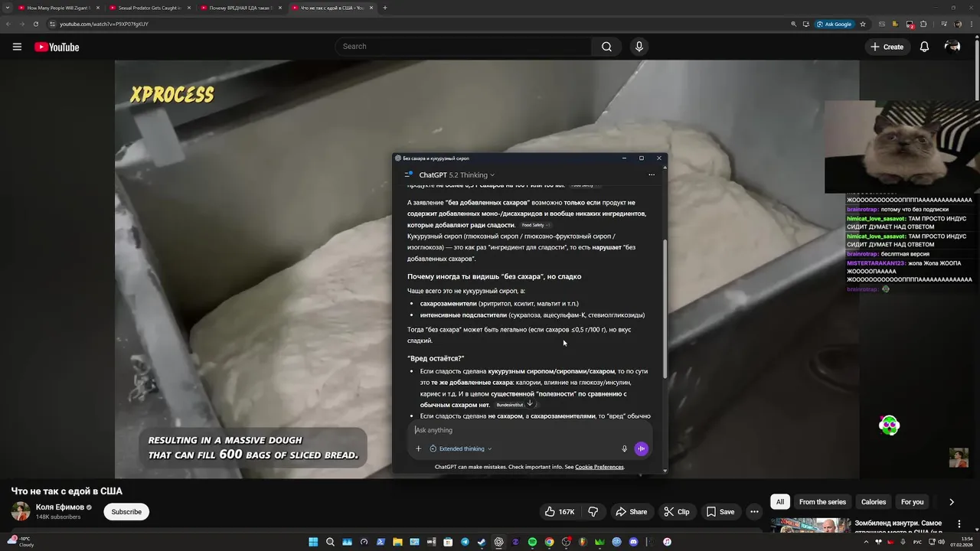Open YouTube notifications bell

pos(924,47)
